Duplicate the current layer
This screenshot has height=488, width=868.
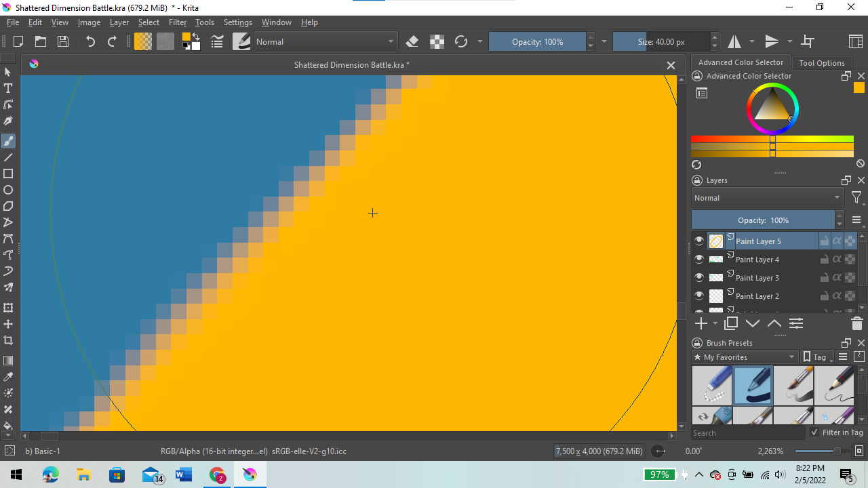(x=731, y=323)
